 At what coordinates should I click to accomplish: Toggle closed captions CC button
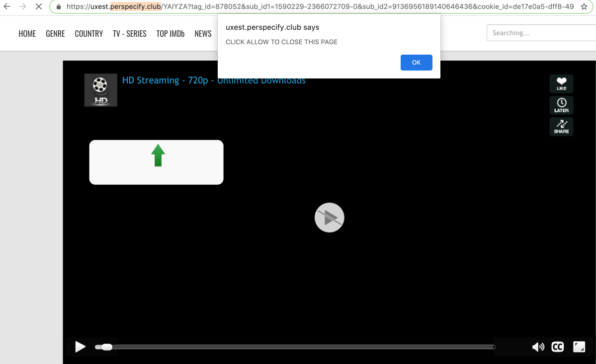point(558,347)
